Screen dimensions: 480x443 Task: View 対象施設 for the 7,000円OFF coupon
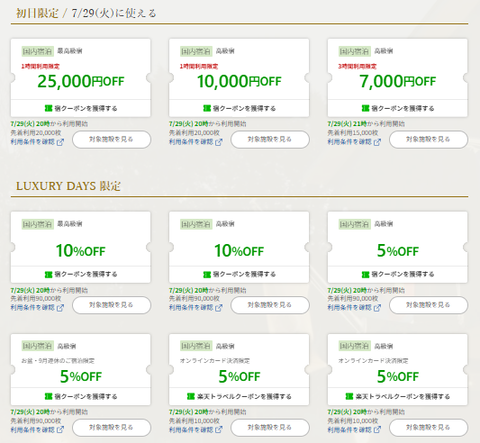[x=428, y=139]
